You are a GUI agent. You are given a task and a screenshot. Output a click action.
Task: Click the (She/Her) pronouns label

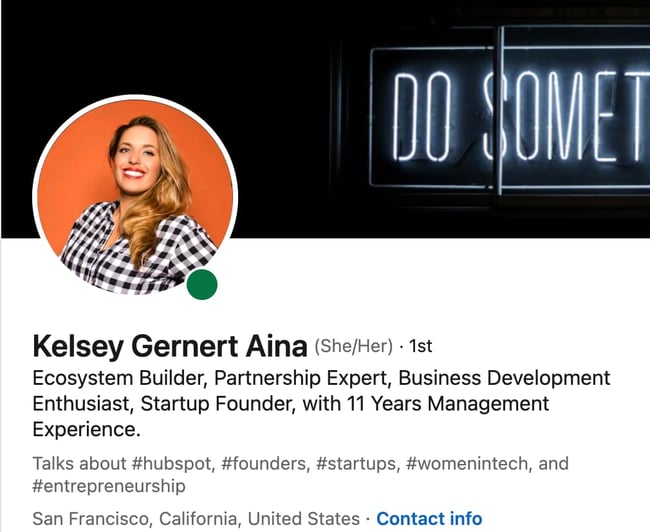[353, 347]
